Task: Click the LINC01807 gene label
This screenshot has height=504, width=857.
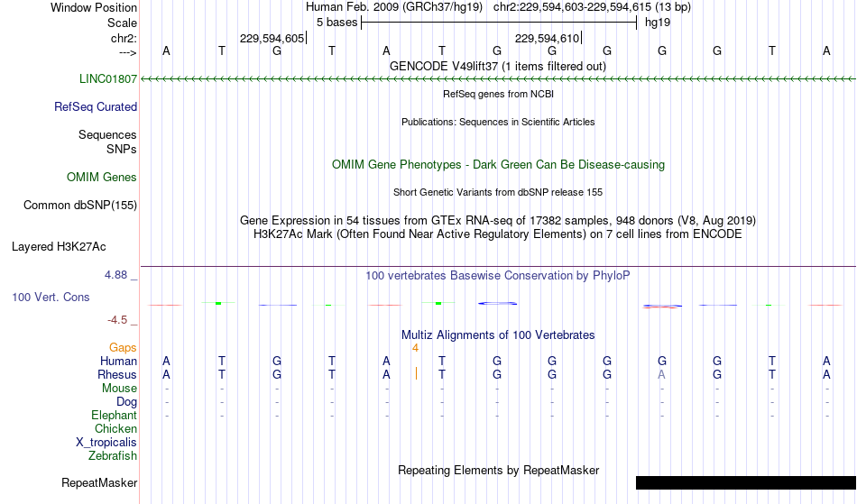Action: [x=107, y=78]
